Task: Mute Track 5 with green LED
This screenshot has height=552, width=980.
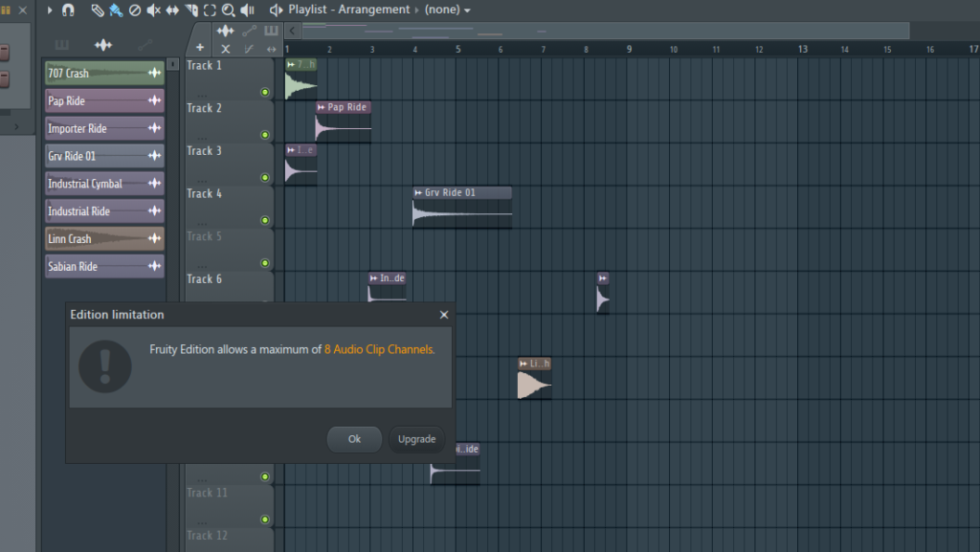Action: tap(265, 263)
